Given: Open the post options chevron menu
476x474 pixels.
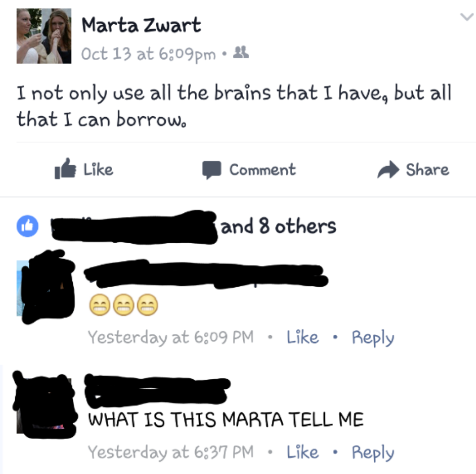Looking at the screenshot, I should 467,16.
